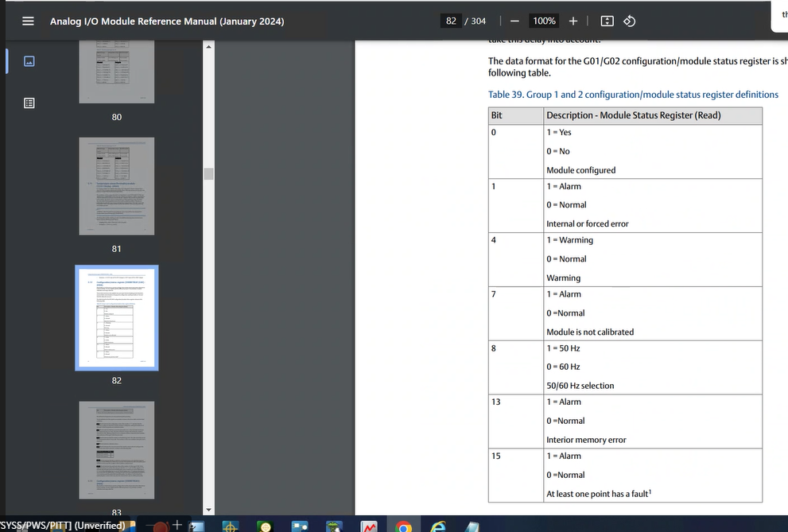Select the page 81 thumbnail
The height and width of the screenshot is (532, 788).
117,186
